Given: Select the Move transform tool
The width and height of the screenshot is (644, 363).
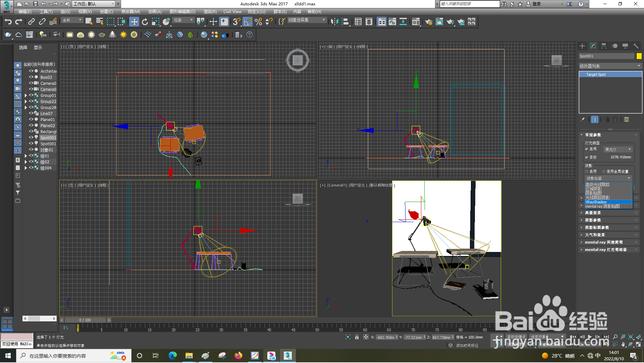Looking at the screenshot, I should (x=134, y=22).
